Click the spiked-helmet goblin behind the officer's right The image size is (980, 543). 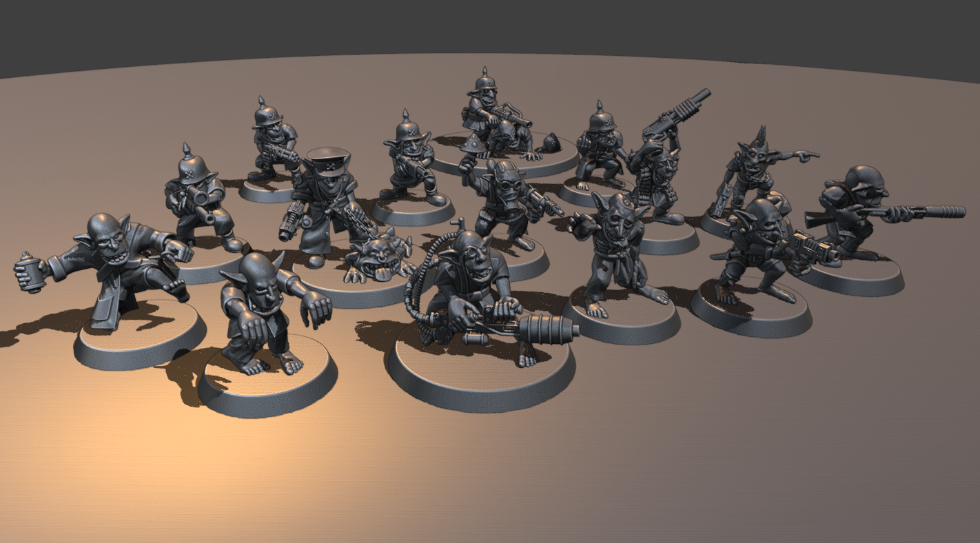(x=411, y=158)
